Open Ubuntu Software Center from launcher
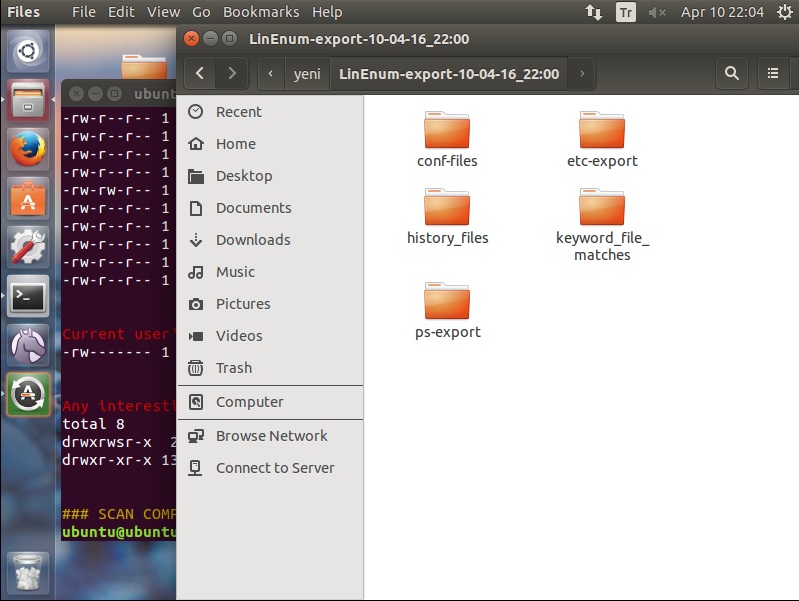The width and height of the screenshot is (799, 601). [28, 199]
